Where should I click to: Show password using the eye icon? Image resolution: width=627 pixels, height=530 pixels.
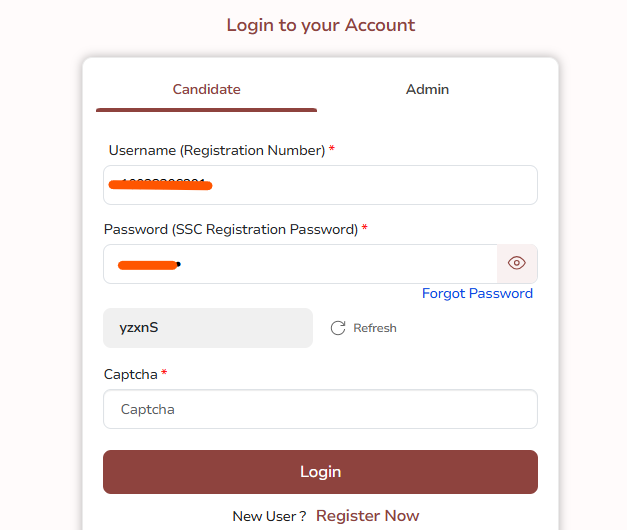517,264
